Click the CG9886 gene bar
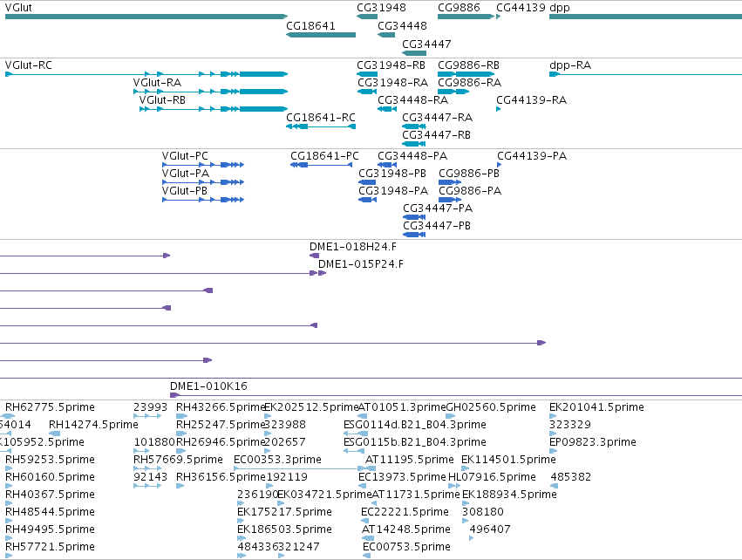Screen dimensions: 742x560 466,17
